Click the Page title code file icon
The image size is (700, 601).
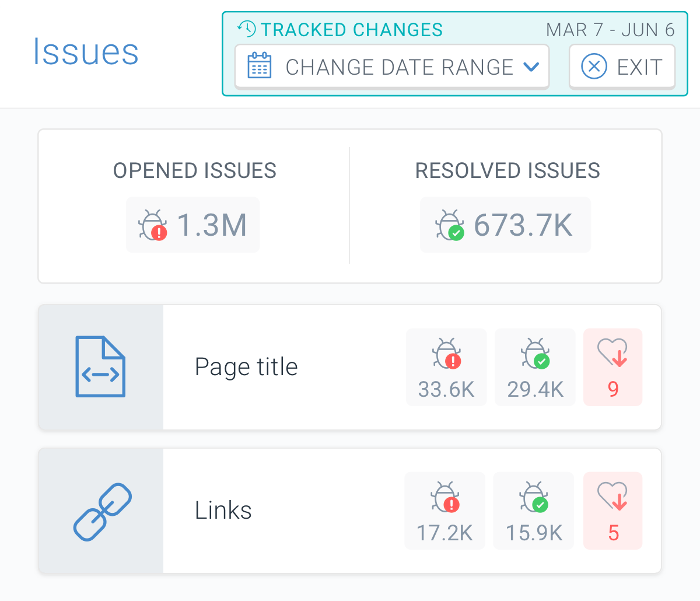click(x=100, y=366)
